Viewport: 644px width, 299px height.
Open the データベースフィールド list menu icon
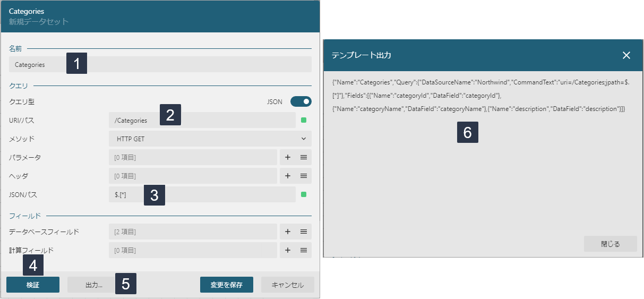(x=304, y=232)
